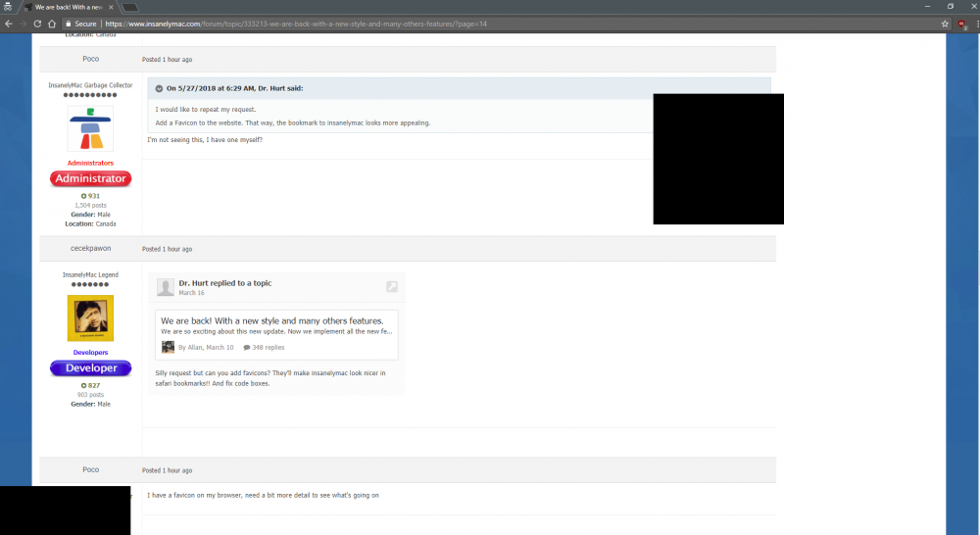Open the quoted 'On 5/27/2018 at 6:29 AM' header

[x=234, y=89]
